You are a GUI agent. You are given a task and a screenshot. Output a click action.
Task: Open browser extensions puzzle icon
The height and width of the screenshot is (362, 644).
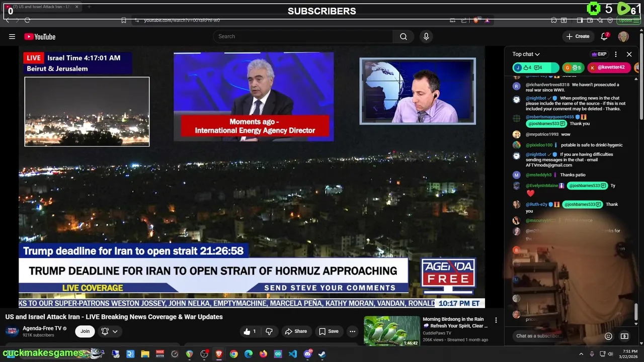pos(554,20)
